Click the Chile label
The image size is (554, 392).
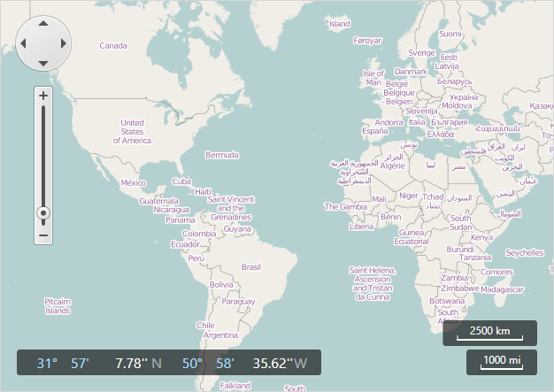tap(205, 326)
